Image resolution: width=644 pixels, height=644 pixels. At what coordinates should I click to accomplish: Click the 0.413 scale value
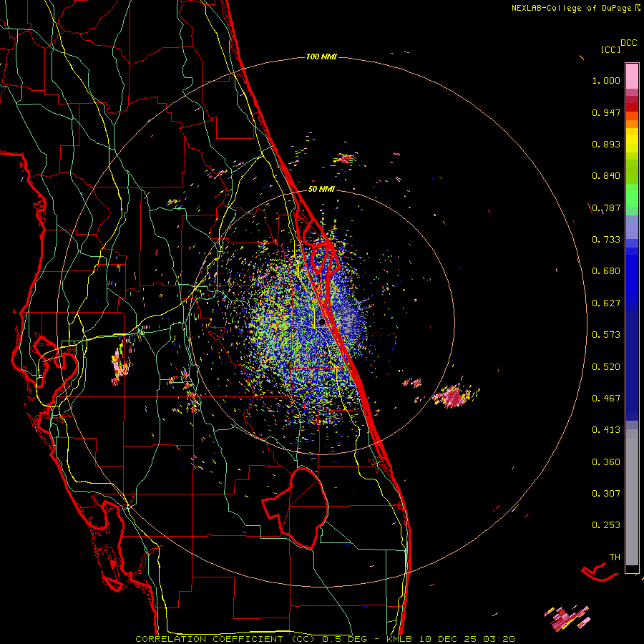coord(606,430)
